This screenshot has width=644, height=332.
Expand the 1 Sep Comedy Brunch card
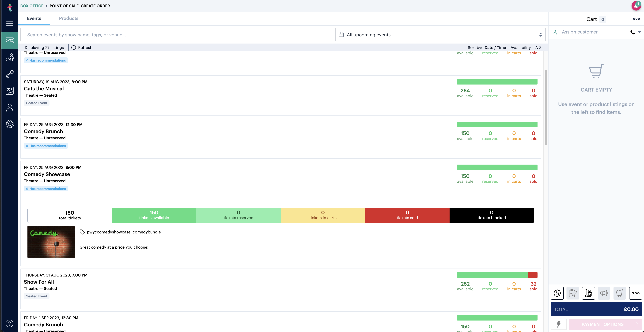pyautogui.click(x=280, y=322)
